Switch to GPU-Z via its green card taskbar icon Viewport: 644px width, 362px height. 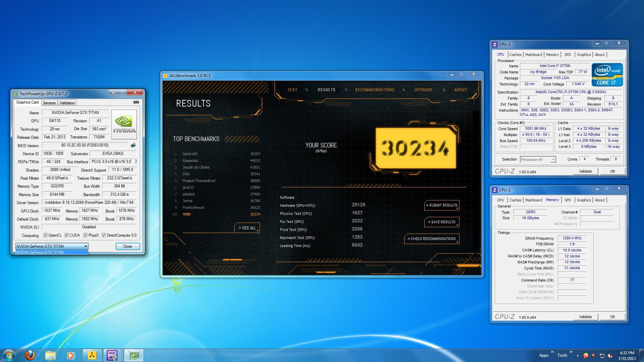[x=134, y=355]
